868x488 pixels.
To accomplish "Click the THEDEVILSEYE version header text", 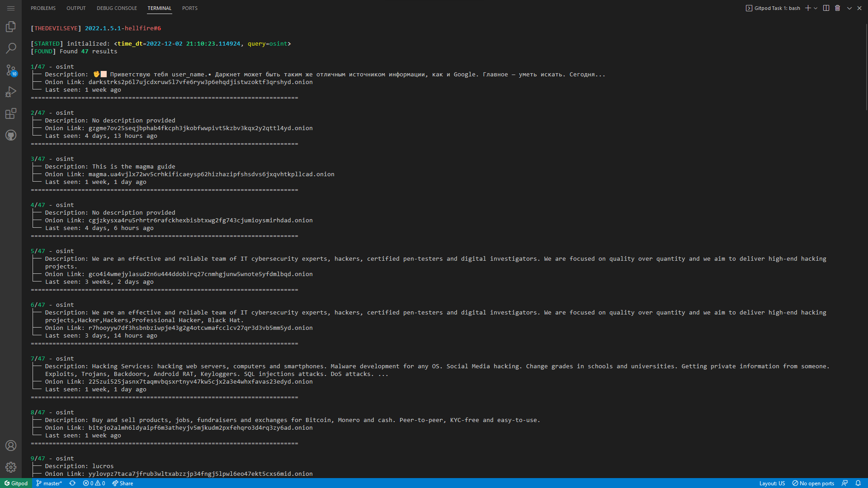I will click(x=96, y=28).
